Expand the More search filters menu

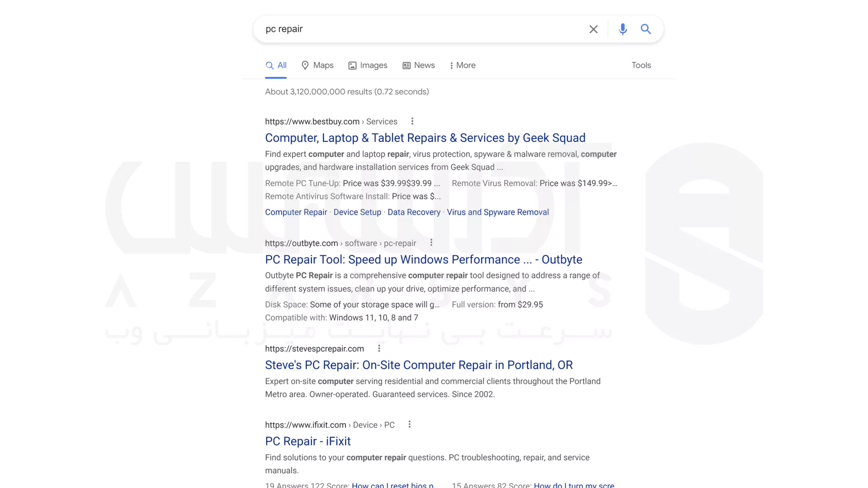click(x=462, y=66)
